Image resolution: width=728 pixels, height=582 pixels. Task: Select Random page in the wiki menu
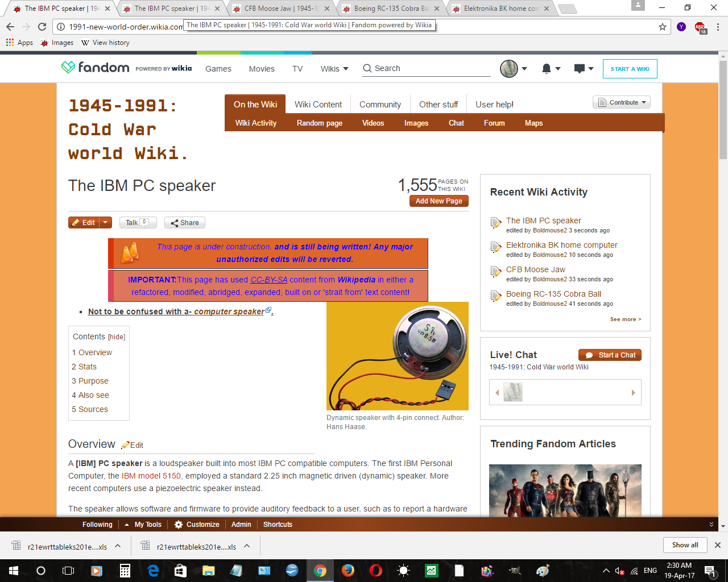click(320, 123)
